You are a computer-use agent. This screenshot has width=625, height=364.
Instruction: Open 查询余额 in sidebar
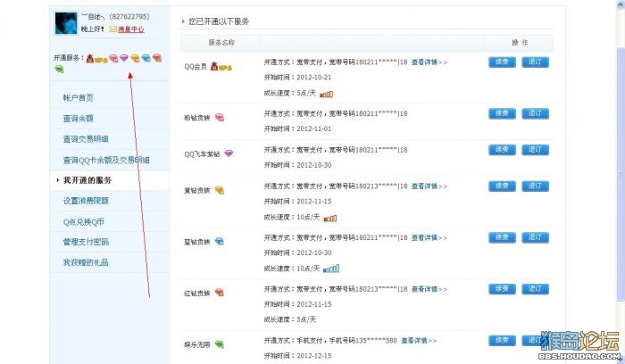79,119
